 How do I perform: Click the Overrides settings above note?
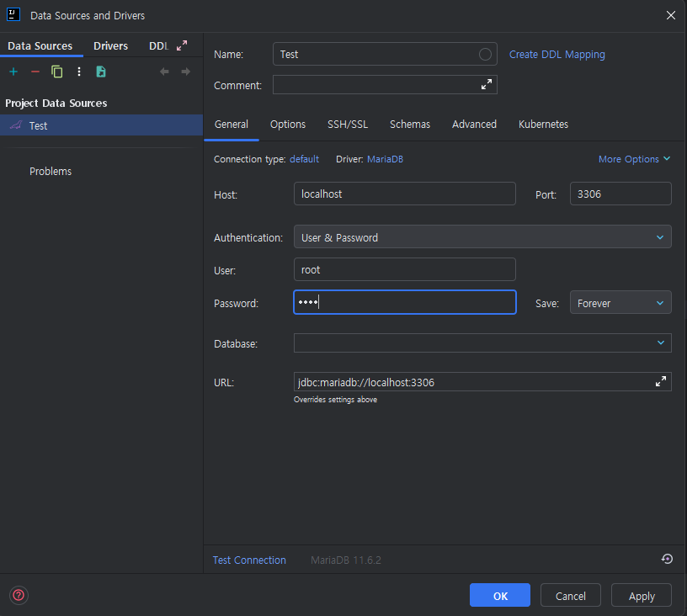(x=335, y=399)
